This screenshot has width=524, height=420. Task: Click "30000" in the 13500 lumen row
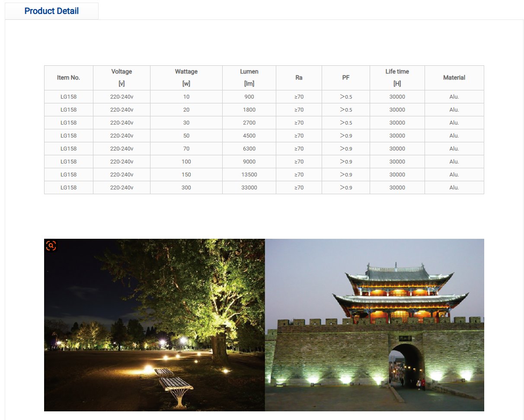tap(397, 175)
